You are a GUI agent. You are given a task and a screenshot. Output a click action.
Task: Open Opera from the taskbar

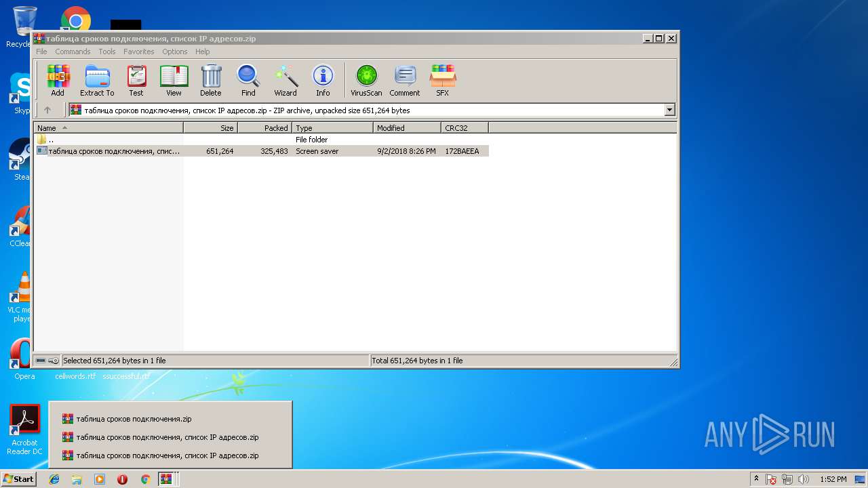[123, 479]
